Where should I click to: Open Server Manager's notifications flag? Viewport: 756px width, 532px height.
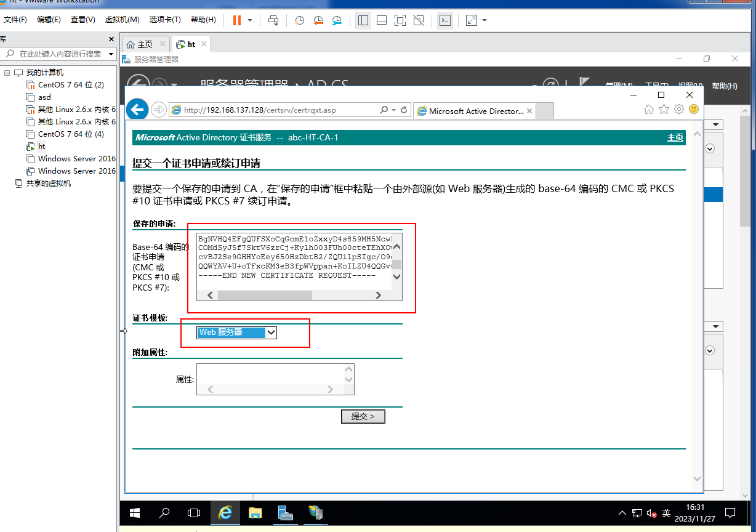point(584,83)
